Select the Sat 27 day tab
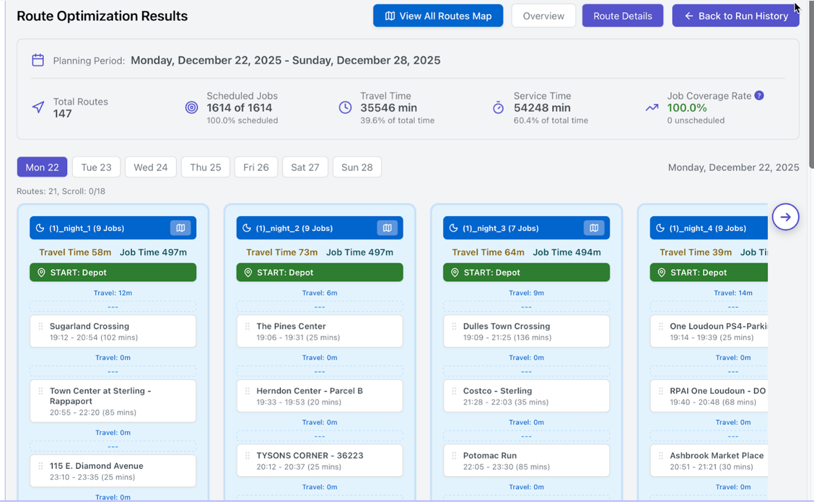Screen dimensions: 814x504 coord(305,167)
